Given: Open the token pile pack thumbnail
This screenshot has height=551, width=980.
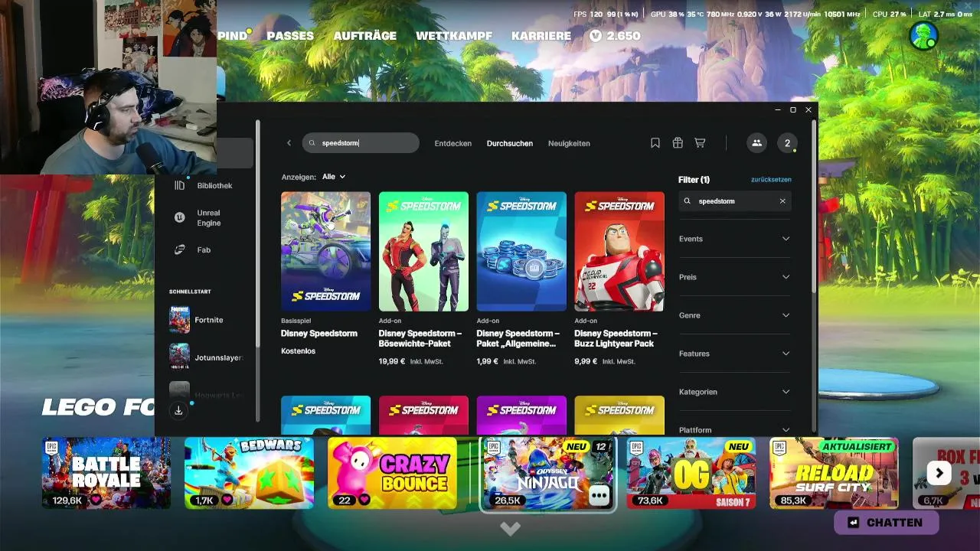Looking at the screenshot, I should click(521, 251).
